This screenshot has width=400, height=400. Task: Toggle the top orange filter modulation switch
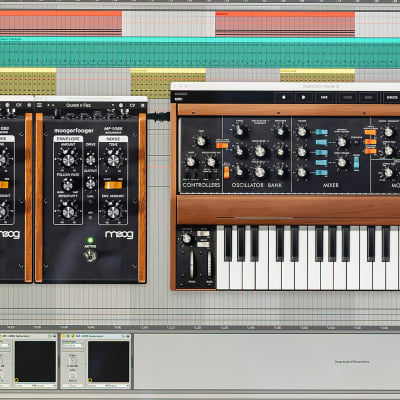(370, 132)
